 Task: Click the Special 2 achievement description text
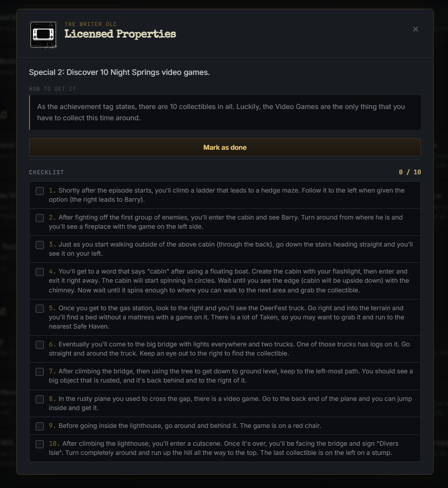tap(120, 72)
